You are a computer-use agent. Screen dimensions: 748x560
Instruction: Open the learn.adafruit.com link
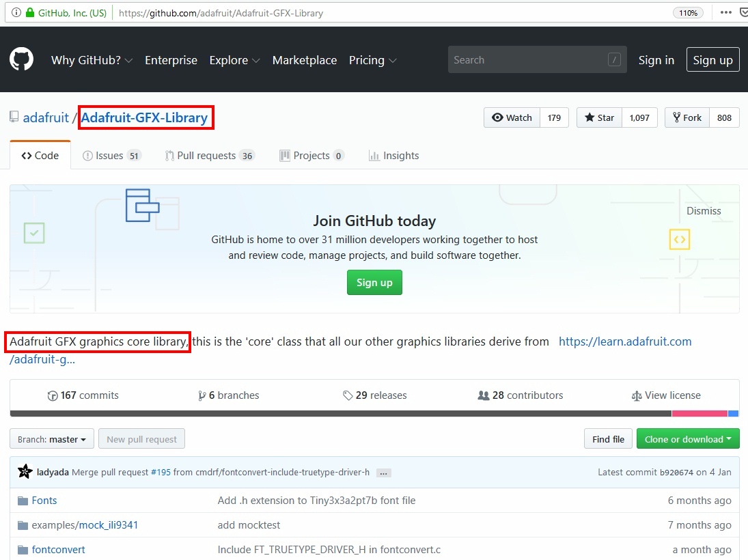(625, 341)
